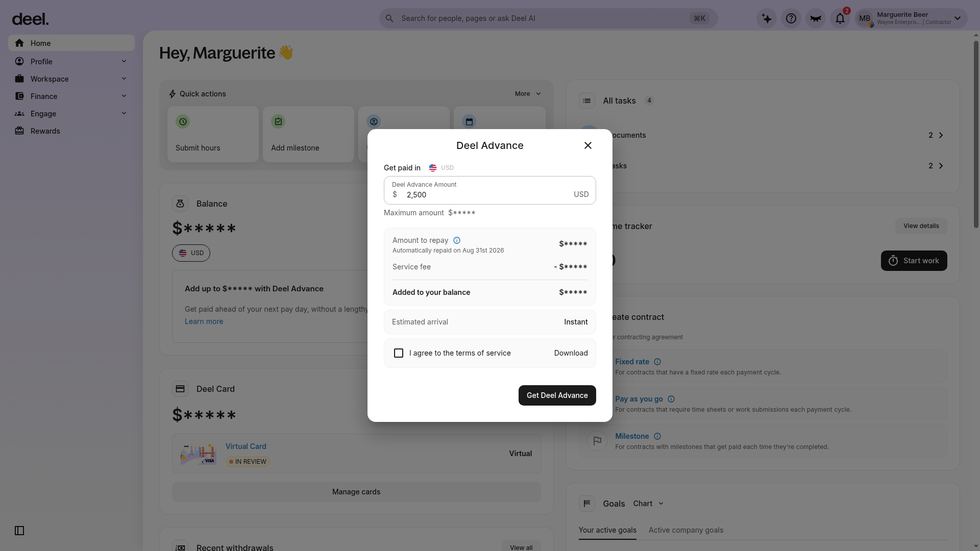Toggle the hide amounts eye icon

(x=816, y=18)
